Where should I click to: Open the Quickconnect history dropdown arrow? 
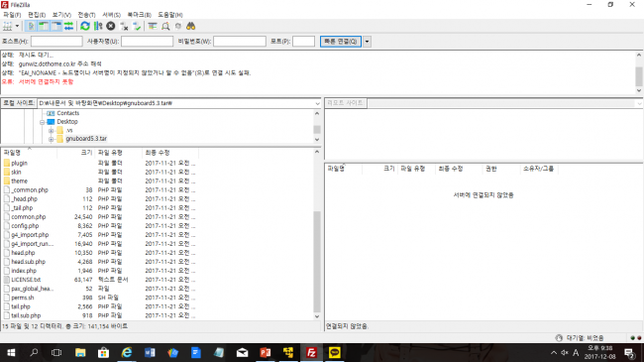point(368,42)
